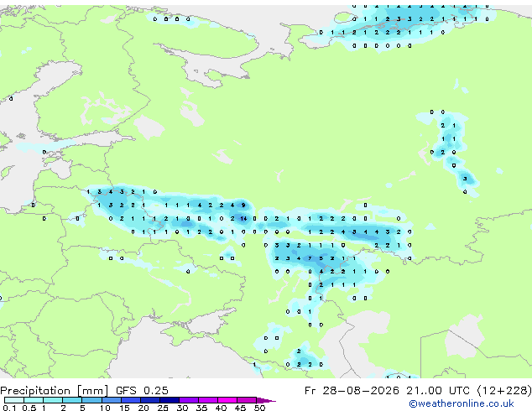This screenshot has height=411, width=532.
Task: Pick the 15–20 mm blue legend segment
Action: (131, 400)
